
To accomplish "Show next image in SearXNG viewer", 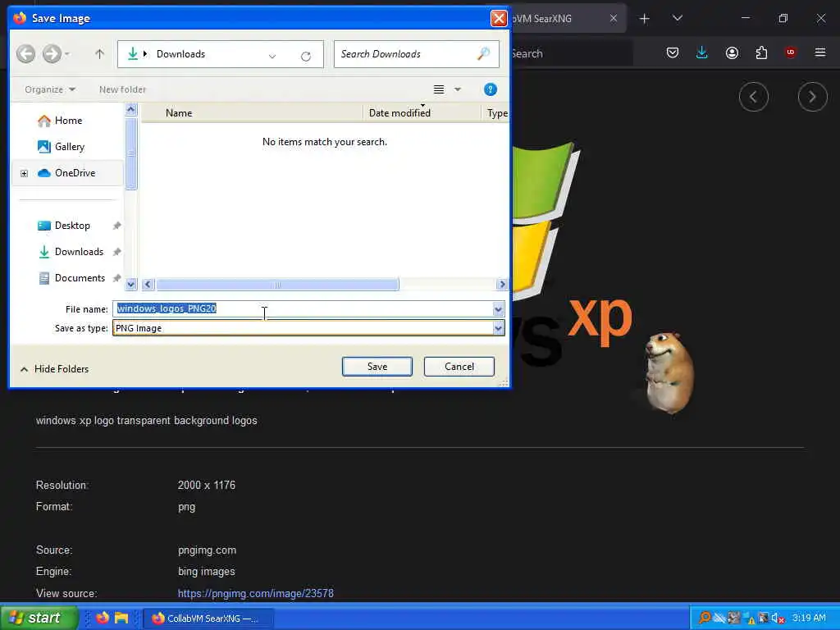I will pyautogui.click(x=813, y=97).
